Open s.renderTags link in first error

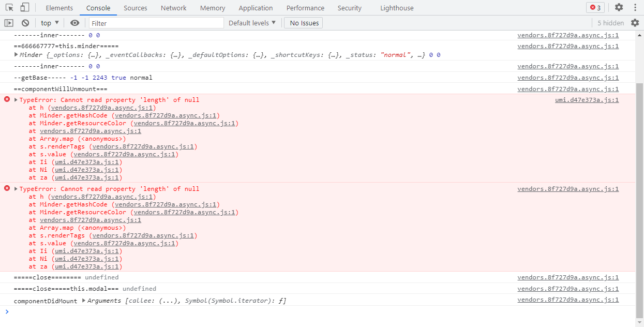[x=143, y=146]
